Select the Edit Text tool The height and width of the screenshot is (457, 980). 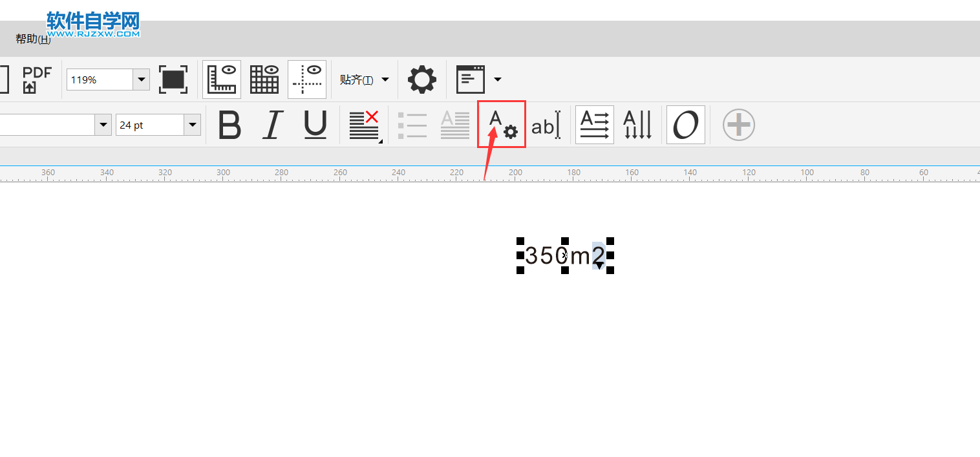(546, 125)
